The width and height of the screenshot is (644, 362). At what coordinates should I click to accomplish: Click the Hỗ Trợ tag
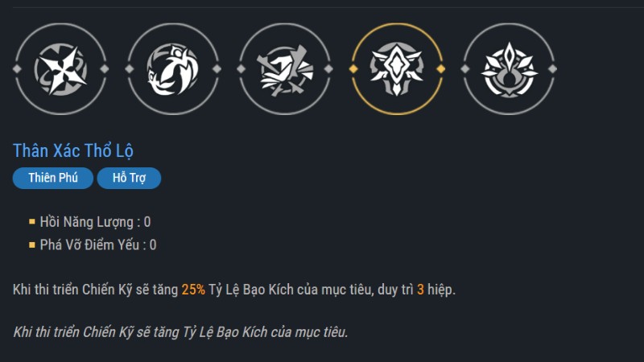pos(129,179)
